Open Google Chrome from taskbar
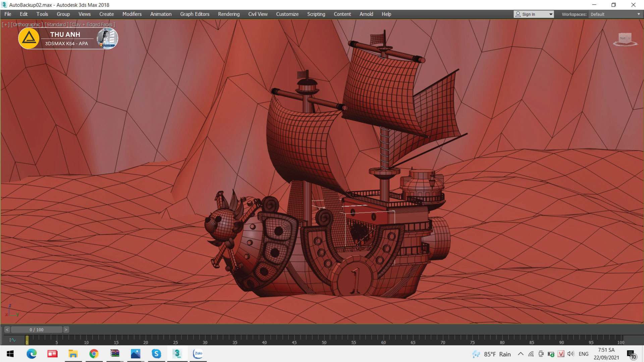The height and width of the screenshot is (362, 644). [x=94, y=354]
